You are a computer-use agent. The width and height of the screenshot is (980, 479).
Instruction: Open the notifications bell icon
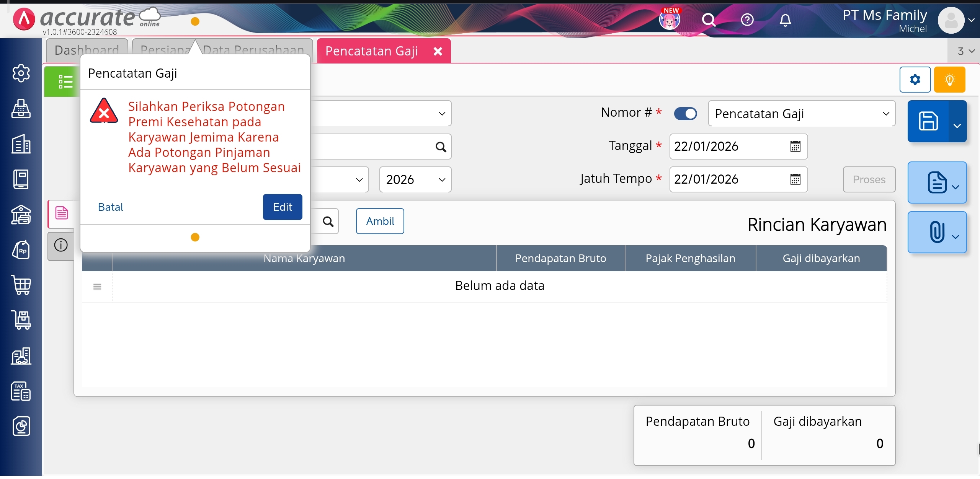click(x=785, y=20)
